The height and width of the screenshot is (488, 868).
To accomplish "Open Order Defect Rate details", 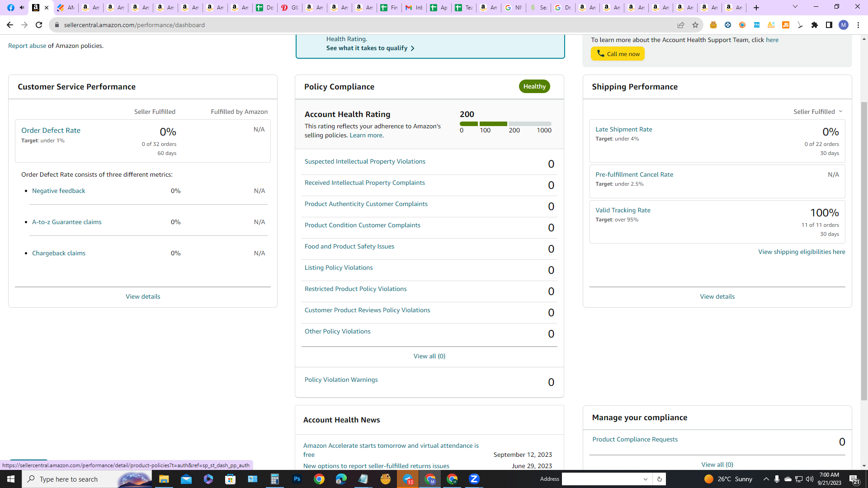I will coord(51,130).
